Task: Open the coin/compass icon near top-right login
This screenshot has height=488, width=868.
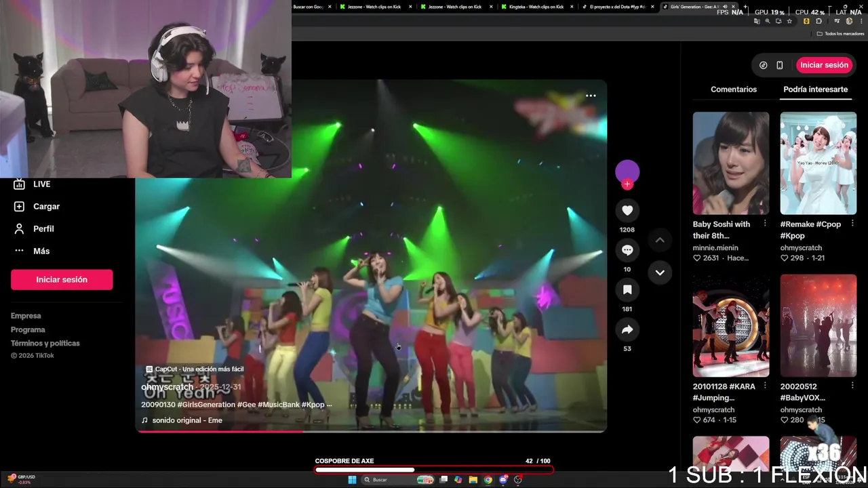Action: tap(763, 65)
